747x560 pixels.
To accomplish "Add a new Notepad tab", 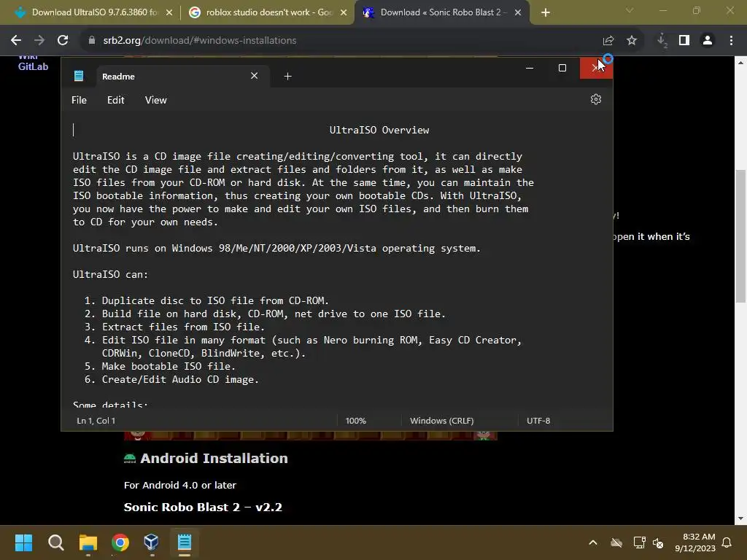I will point(287,76).
